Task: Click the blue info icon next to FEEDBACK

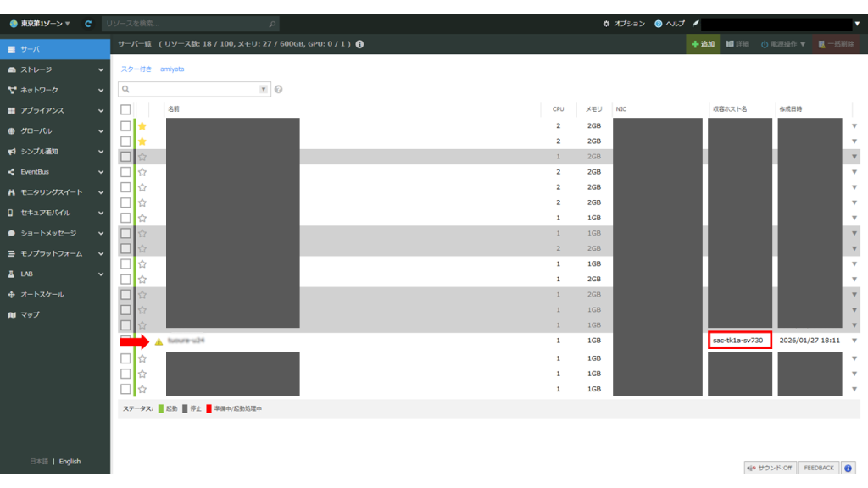Action: click(x=848, y=468)
